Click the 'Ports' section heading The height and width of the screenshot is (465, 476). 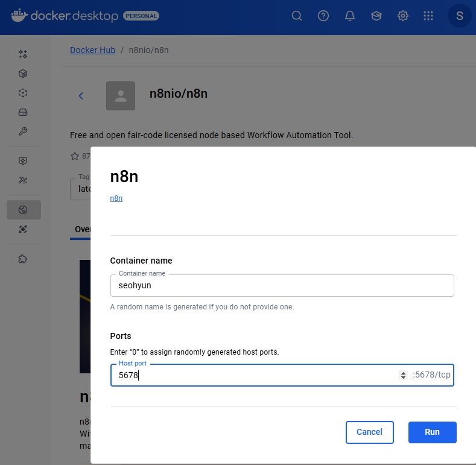click(x=121, y=336)
